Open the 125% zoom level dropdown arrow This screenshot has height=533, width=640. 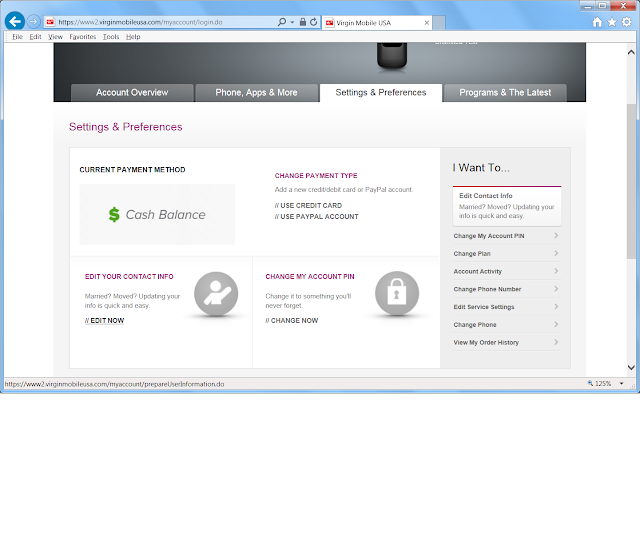click(622, 384)
